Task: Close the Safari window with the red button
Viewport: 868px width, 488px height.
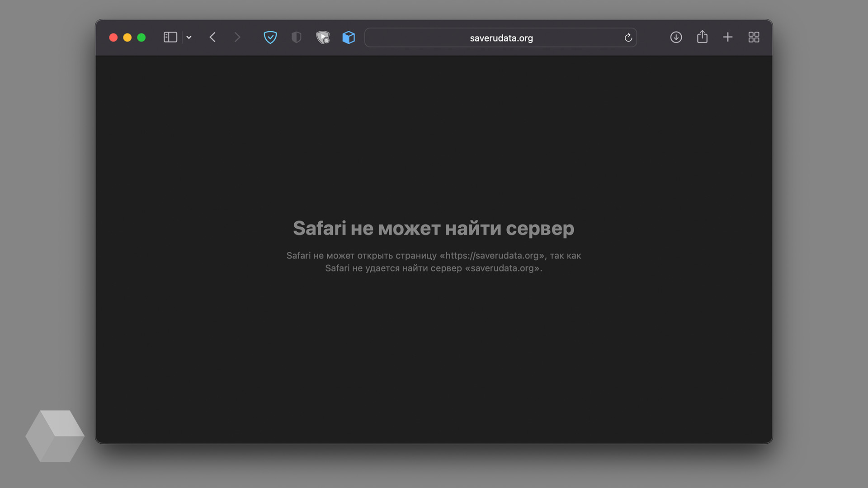Action: pos(113,38)
